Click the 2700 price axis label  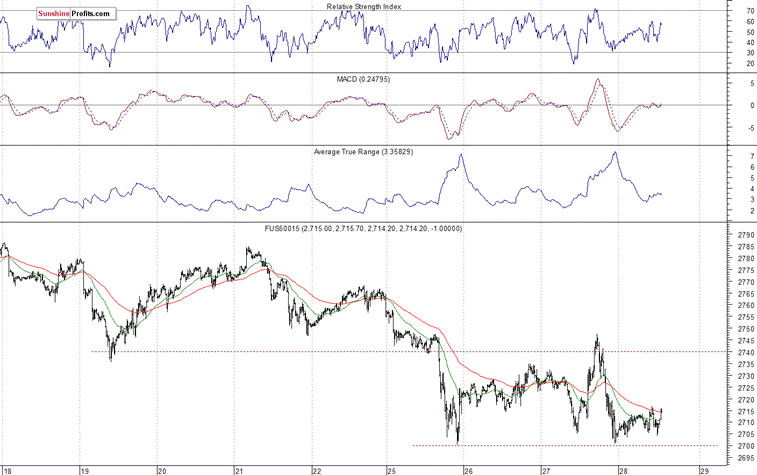tap(746, 446)
